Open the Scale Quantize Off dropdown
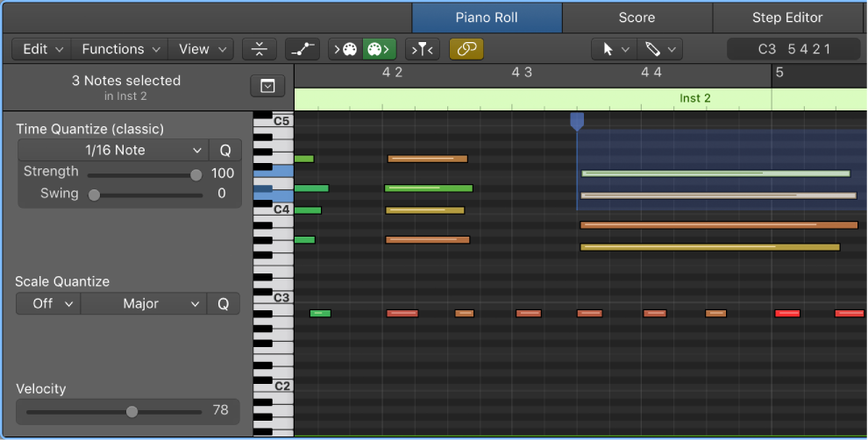 click(x=49, y=304)
